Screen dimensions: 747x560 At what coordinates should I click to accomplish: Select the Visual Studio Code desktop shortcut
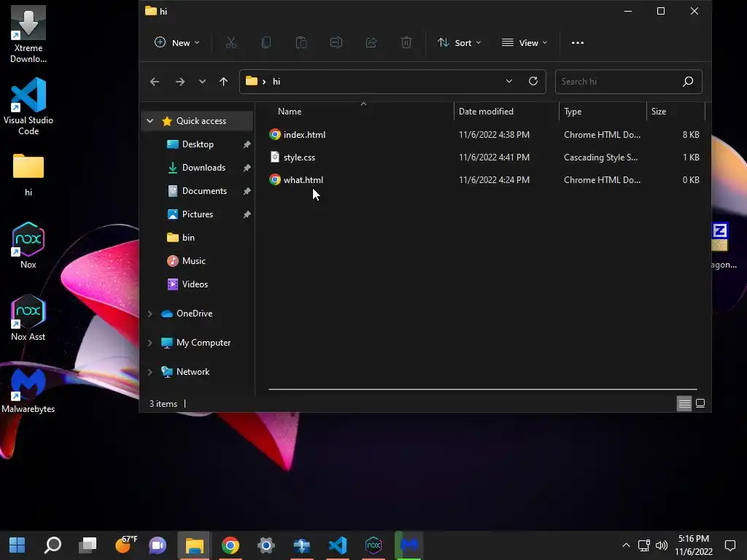[x=28, y=106]
